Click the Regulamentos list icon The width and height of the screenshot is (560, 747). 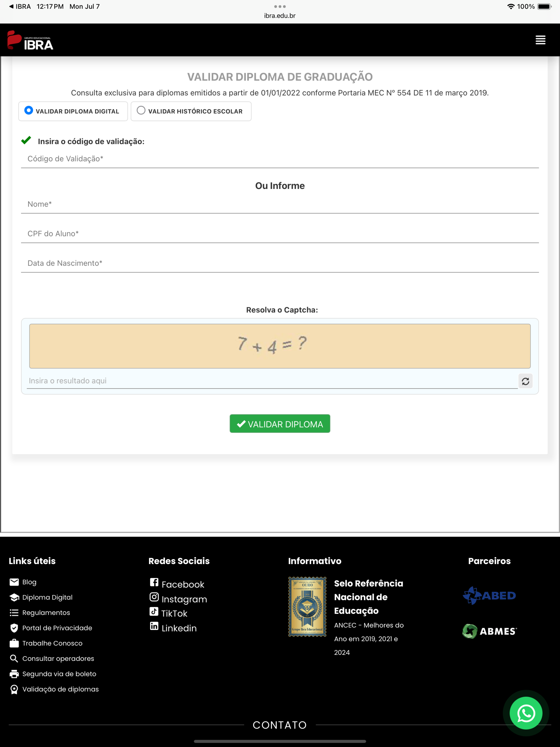[14, 613]
